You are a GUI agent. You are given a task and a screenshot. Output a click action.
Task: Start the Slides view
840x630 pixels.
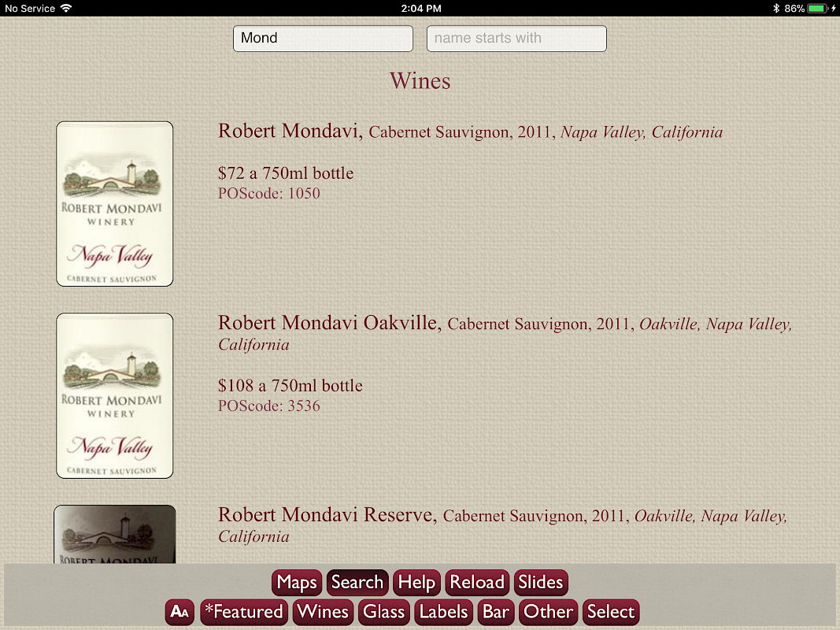(x=541, y=582)
